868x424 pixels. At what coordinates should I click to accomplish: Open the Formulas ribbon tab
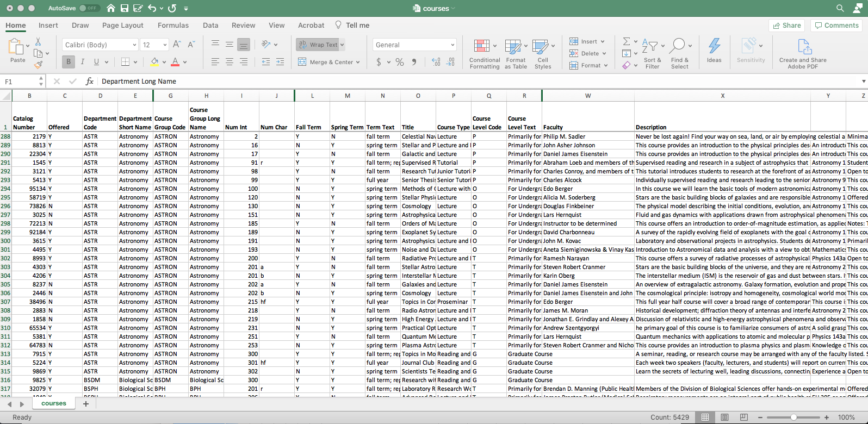click(173, 25)
